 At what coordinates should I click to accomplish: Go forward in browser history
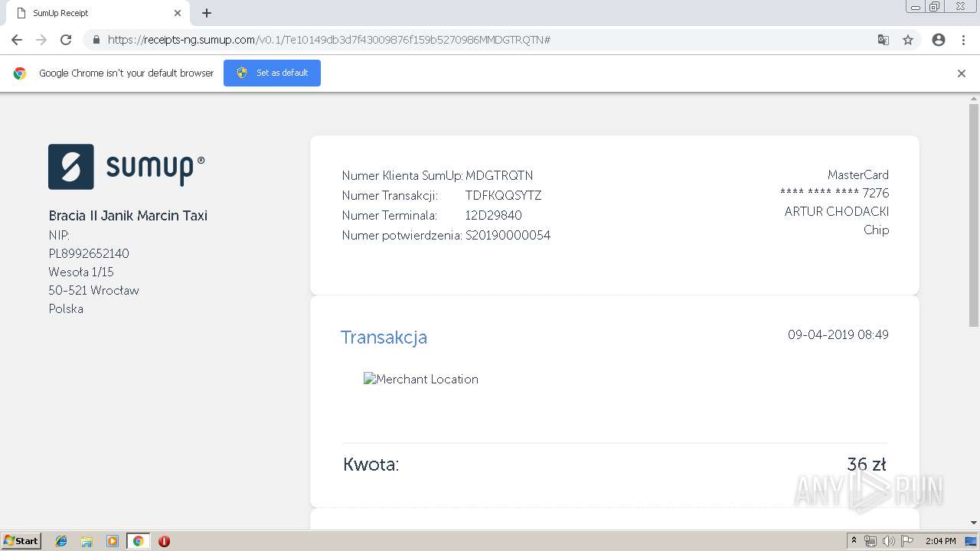pyautogui.click(x=41, y=40)
